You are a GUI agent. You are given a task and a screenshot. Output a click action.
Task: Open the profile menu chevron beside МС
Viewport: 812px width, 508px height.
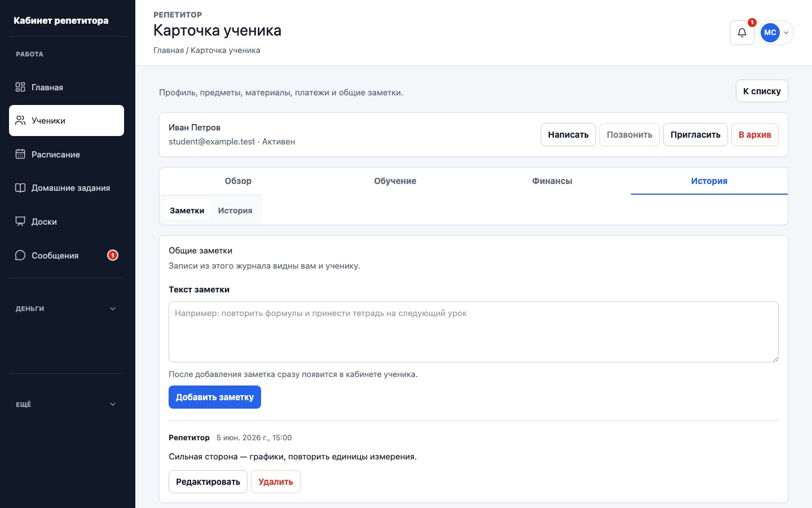coord(786,33)
